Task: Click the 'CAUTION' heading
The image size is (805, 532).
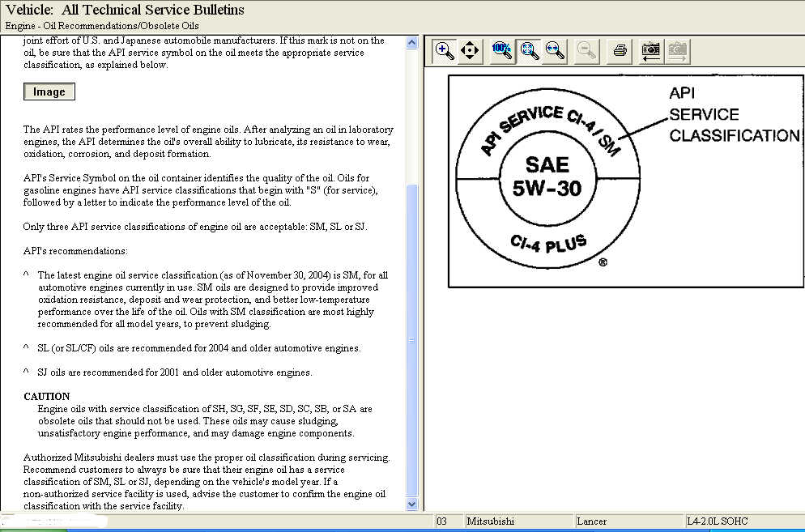Action: [47, 397]
